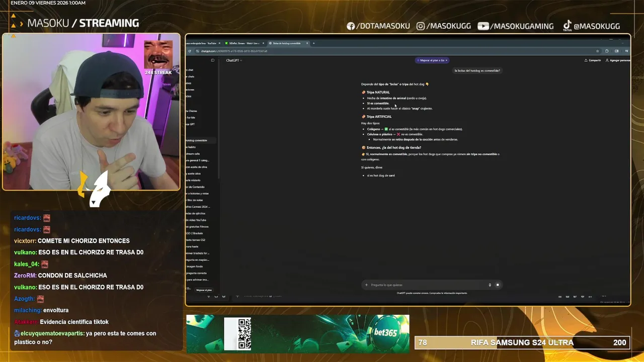Click the 'Tripa NATURAL' heading

pyautogui.click(x=378, y=93)
